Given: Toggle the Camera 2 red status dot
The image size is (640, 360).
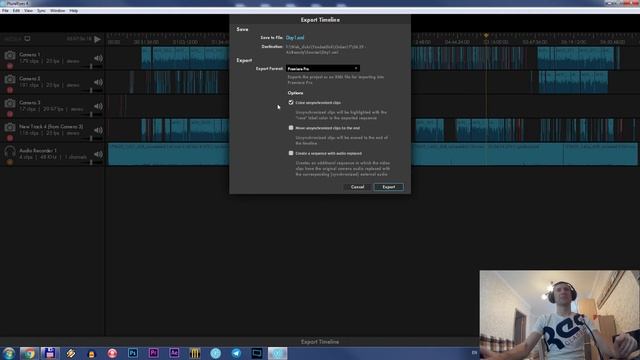Looking at the screenshot, I should point(10,90).
